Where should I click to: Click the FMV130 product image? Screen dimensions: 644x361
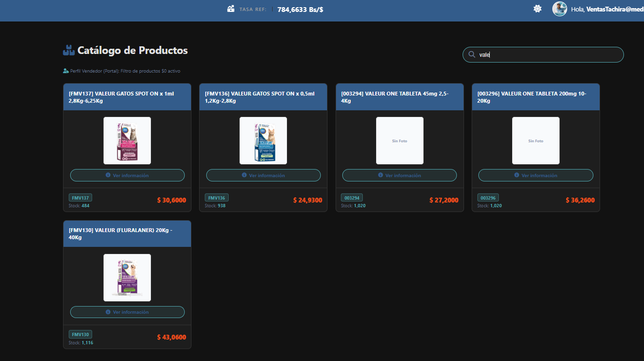point(127,277)
